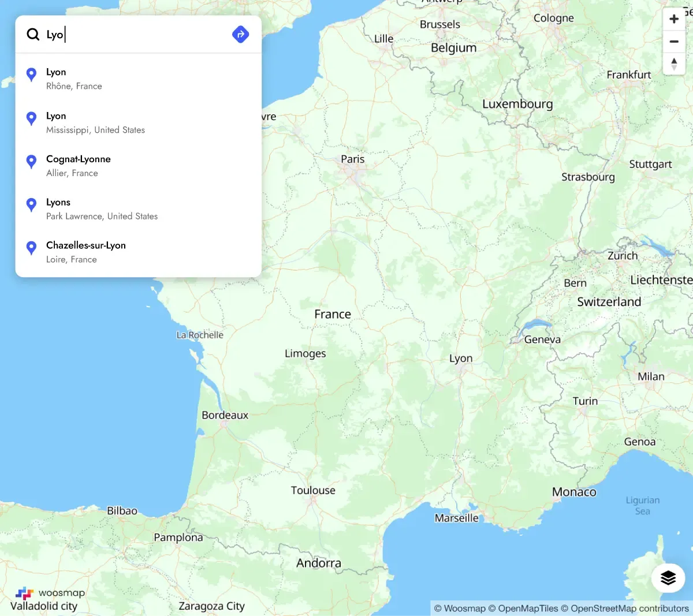Click the Frankfurt label on the map
693x616 pixels.
coord(629,74)
